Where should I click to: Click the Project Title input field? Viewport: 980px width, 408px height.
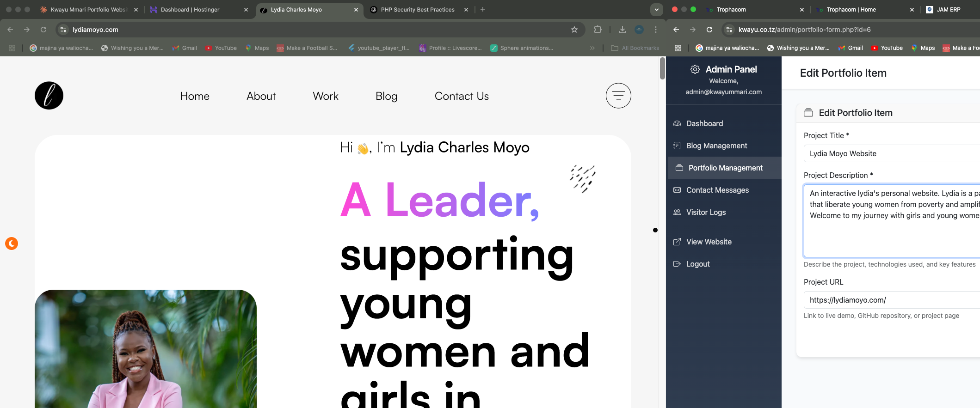[892, 153]
